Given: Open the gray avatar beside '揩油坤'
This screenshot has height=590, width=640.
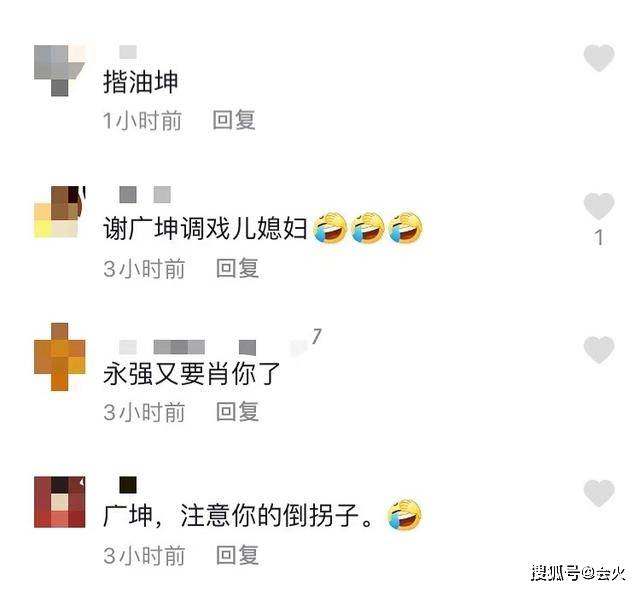Looking at the screenshot, I should (x=60, y=71).
